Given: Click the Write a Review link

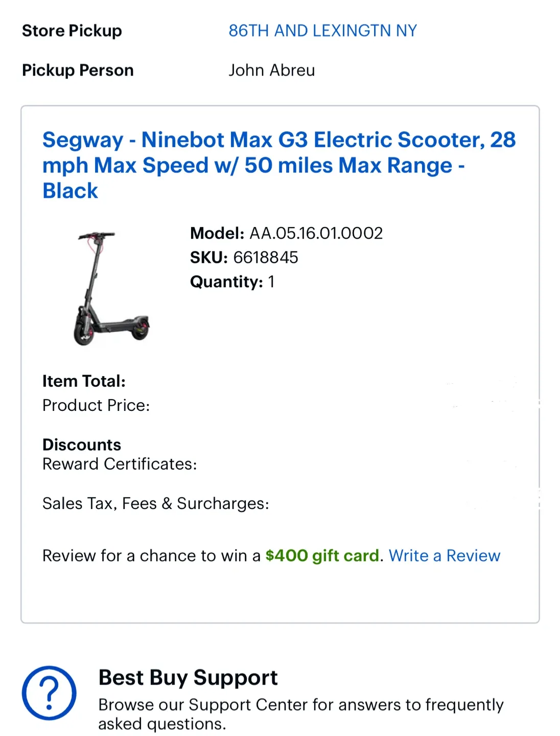Looking at the screenshot, I should point(444,556).
